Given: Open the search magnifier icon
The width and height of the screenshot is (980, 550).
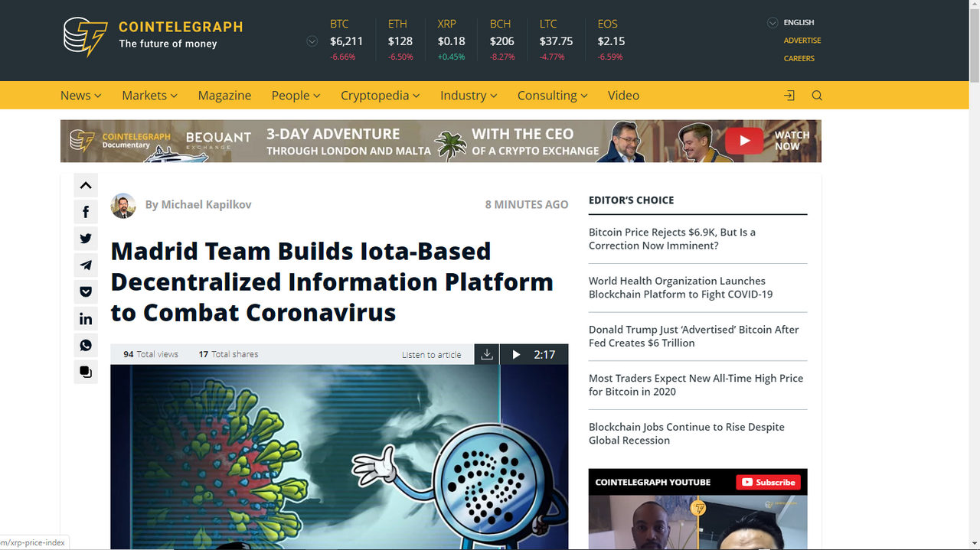Looking at the screenshot, I should point(817,96).
